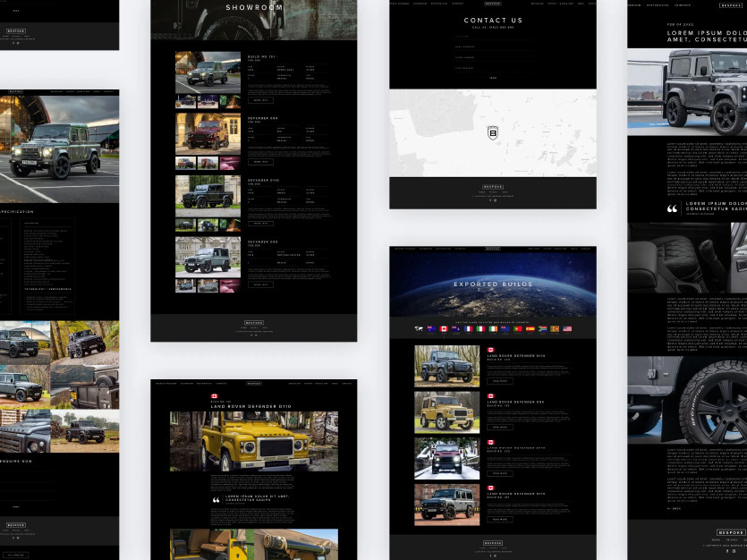This screenshot has width=747, height=560.
Task: Open the large yellow Defender D110 hero image
Action: (254, 441)
